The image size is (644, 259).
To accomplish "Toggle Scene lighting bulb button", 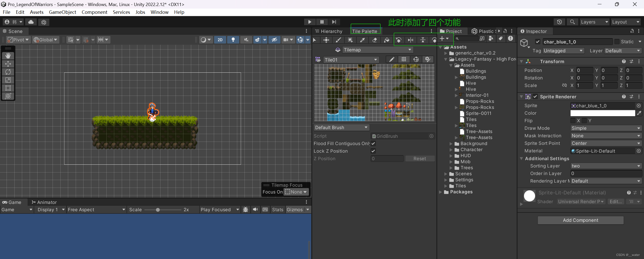I will click(x=233, y=40).
